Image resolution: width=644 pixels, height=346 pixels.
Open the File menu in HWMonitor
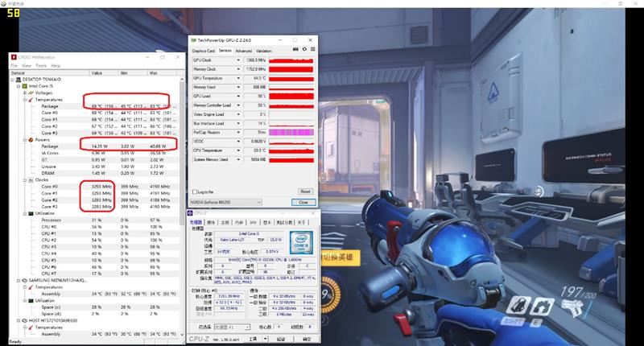click(x=14, y=66)
